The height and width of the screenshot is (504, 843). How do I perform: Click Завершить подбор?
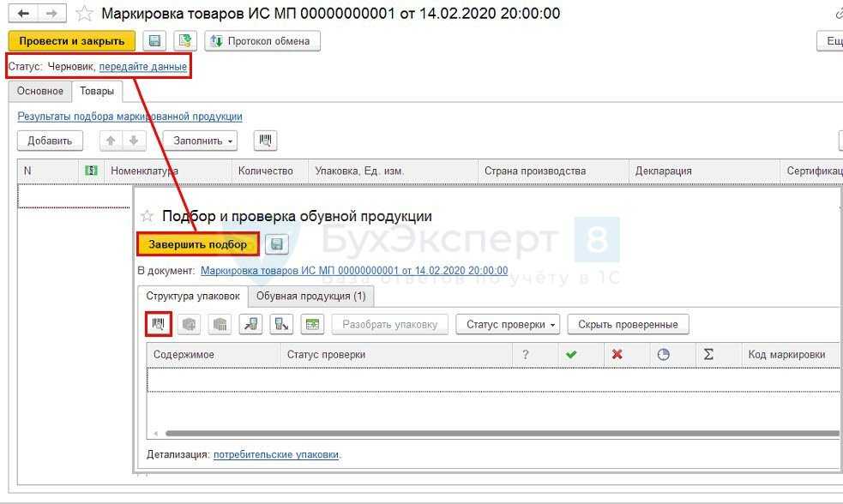pyautogui.click(x=197, y=244)
